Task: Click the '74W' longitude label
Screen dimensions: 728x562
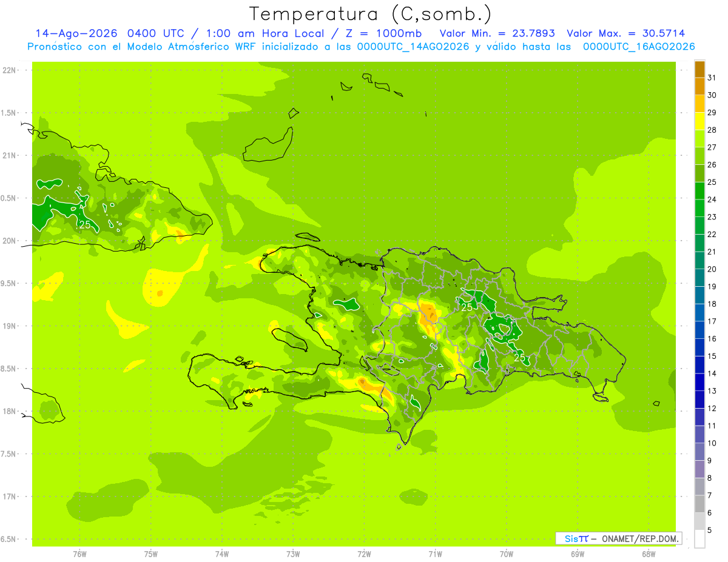Action: tap(222, 554)
